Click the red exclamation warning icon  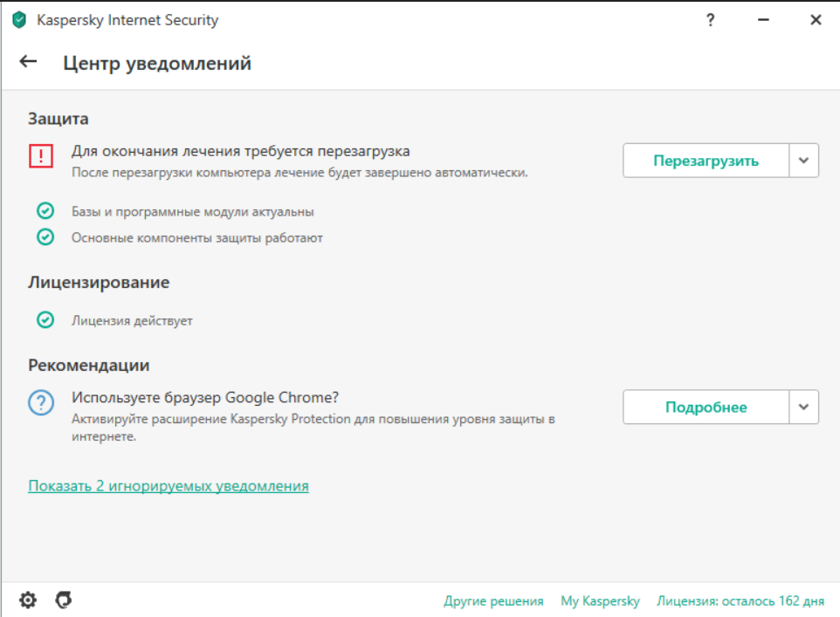coord(41,156)
